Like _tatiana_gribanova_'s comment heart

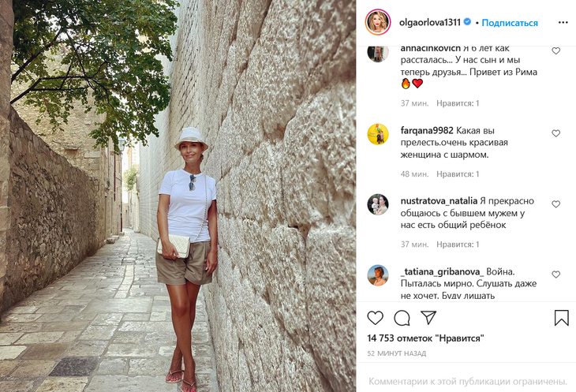[555, 274]
